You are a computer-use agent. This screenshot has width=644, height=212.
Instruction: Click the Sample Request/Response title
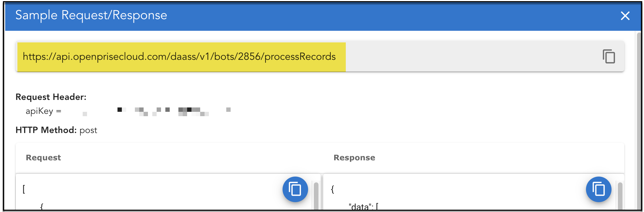pos(91,15)
